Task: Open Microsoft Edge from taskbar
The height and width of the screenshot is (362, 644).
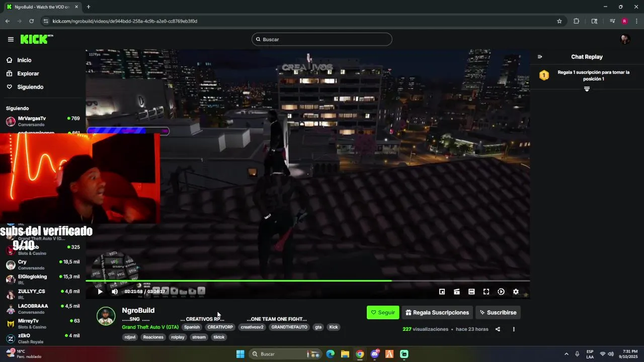Action: pyautogui.click(x=330, y=354)
